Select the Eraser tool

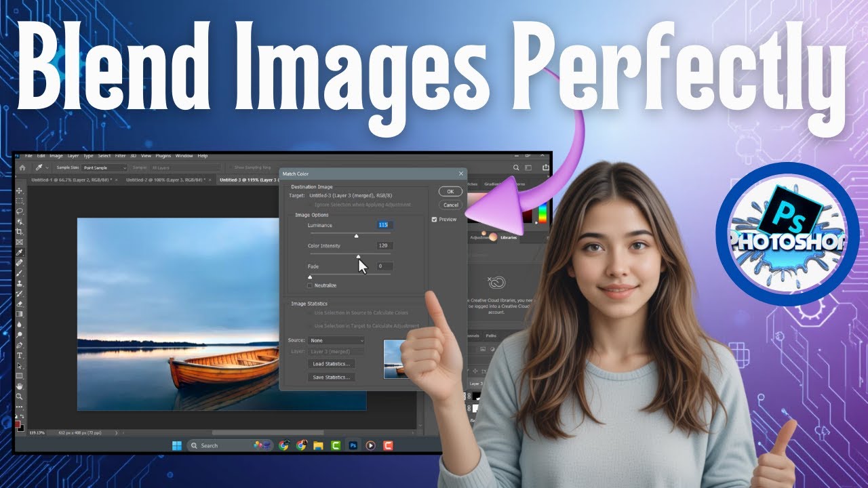click(20, 304)
